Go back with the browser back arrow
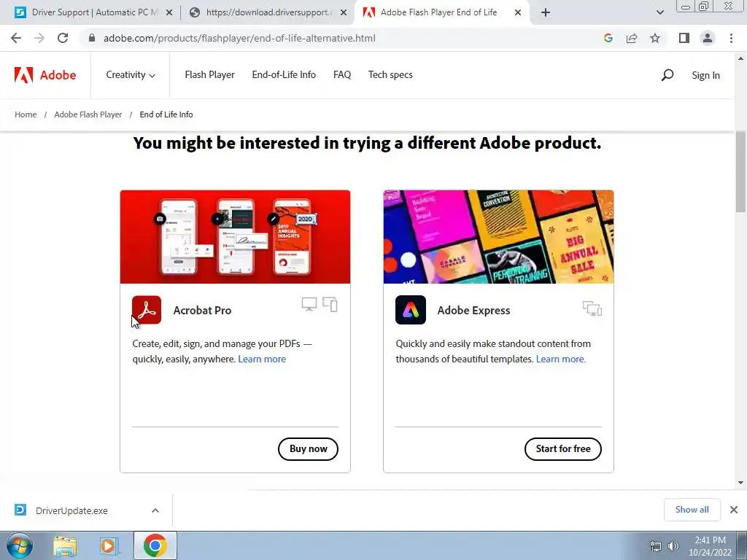Screen dimensions: 747x560 pos(16,38)
